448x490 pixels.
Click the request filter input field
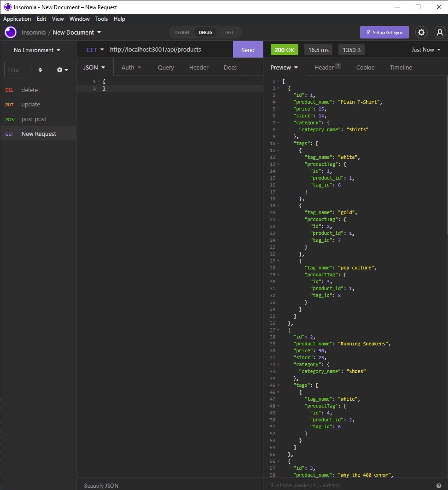pos(17,70)
